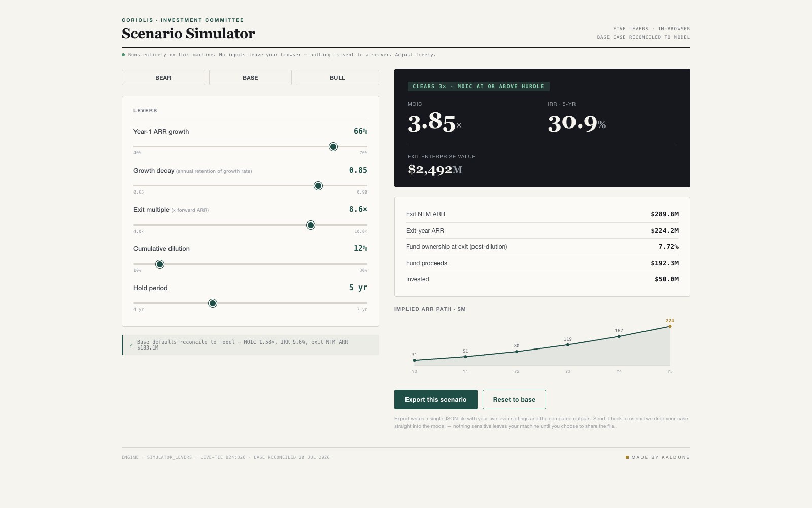
Task: Click the 12% cumulative dilution value
Action: click(360, 248)
